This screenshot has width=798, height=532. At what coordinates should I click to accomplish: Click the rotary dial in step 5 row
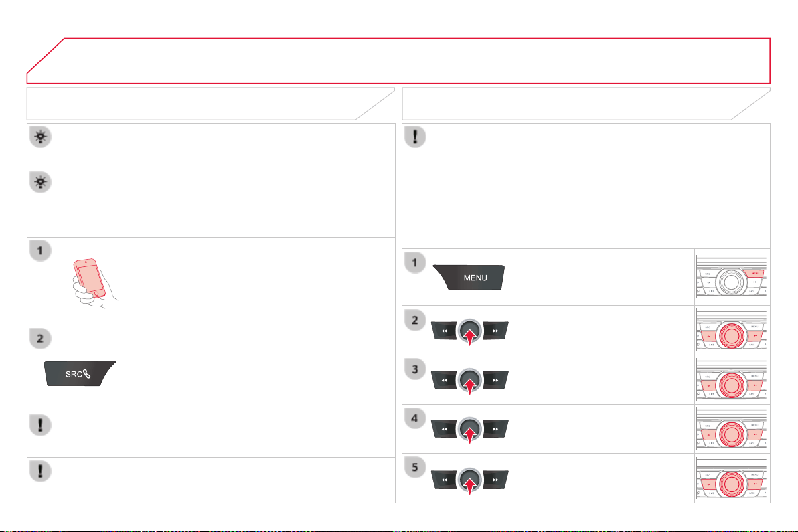(469, 480)
